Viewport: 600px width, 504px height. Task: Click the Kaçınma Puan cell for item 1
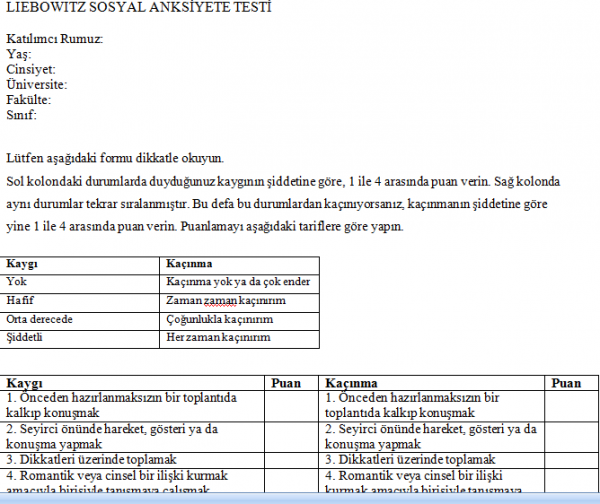coord(572,406)
